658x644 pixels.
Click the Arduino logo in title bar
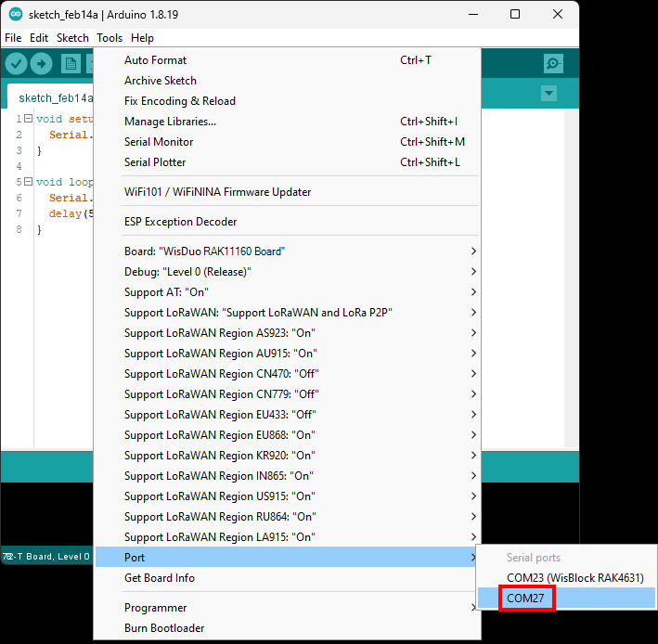(16, 14)
